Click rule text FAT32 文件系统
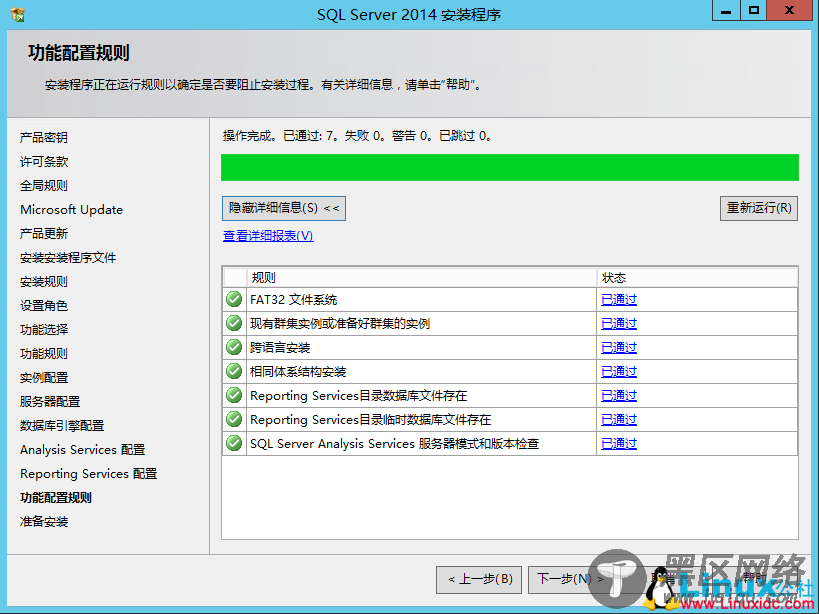The image size is (819, 614). pyautogui.click(x=294, y=300)
